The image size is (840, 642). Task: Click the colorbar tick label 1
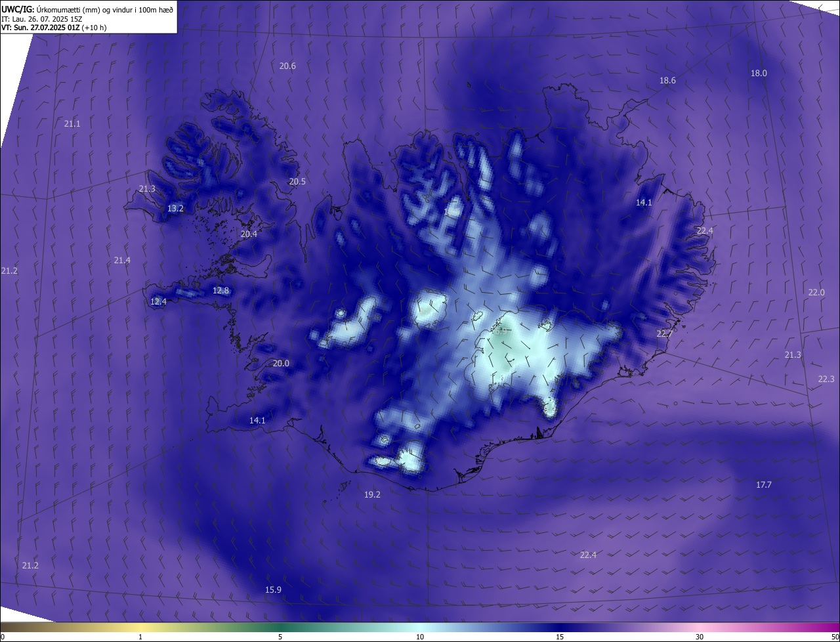[x=140, y=637]
